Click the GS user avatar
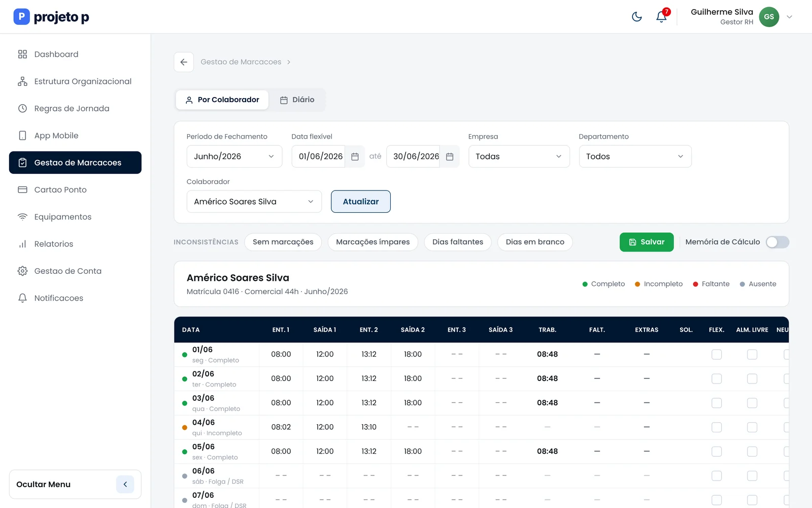Image resolution: width=812 pixels, height=508 pixels. [769, 17]
